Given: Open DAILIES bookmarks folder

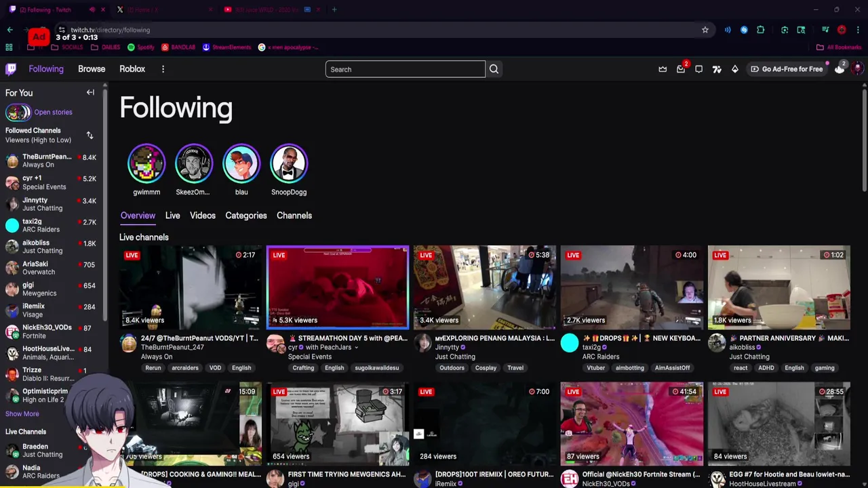Looking at the screenshot, I should pyautogui.click(x=105, y=47).
